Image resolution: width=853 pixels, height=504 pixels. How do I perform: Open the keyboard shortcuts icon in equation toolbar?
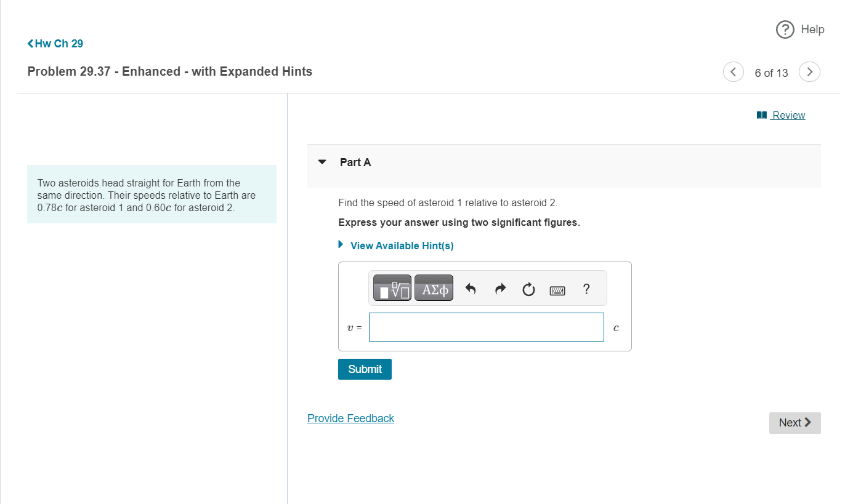click(x=557, y=289)
